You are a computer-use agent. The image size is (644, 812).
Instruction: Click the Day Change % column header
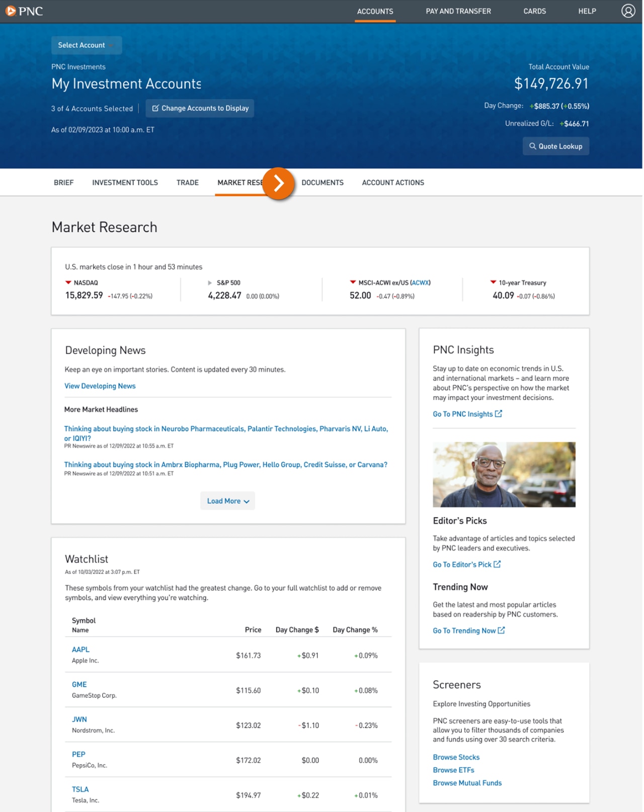[x=355, y=630]
